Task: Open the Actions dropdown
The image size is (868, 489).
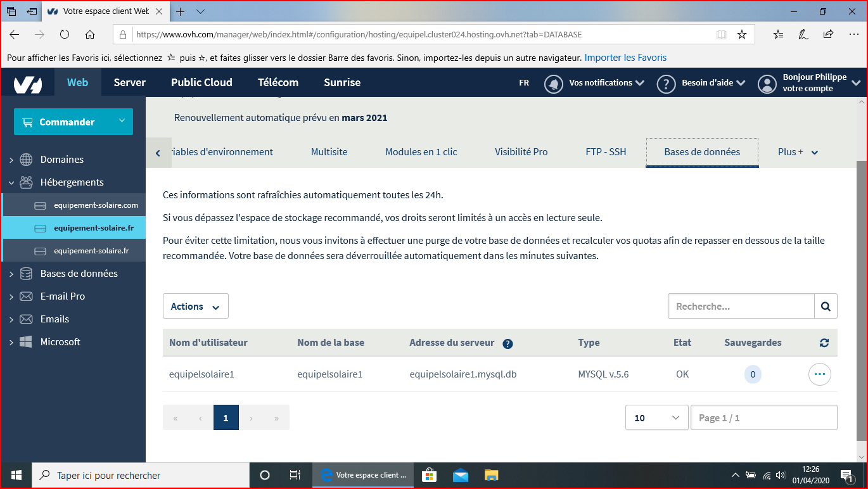Action: (196, 306)
